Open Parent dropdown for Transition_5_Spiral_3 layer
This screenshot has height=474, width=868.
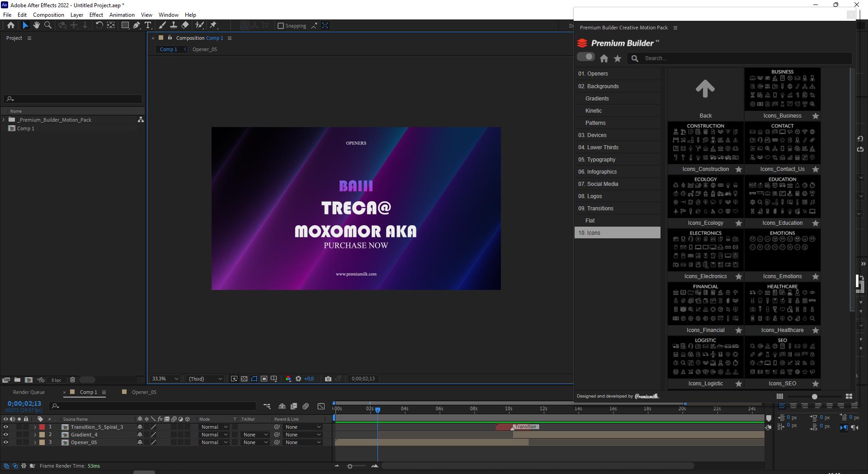click(x=303, y=427)
